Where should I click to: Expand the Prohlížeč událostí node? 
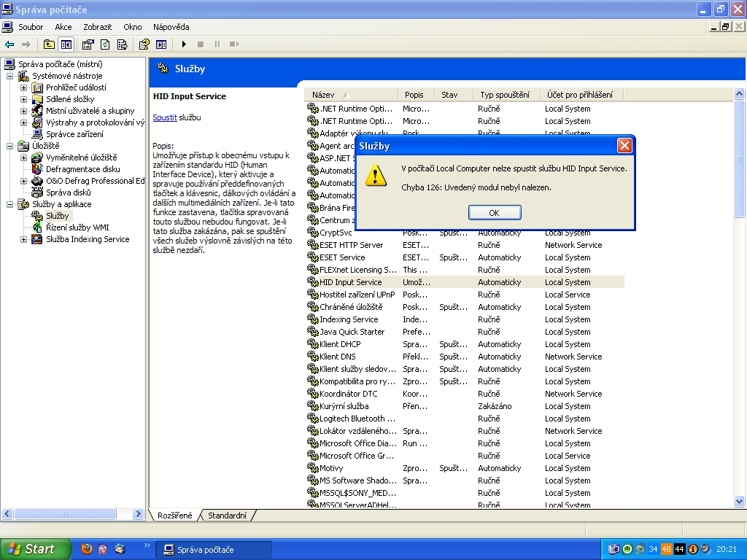pos(23,87)
